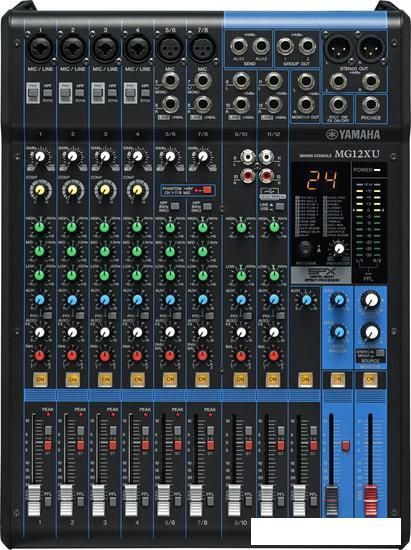Click the red RCA input jack for channel 12
The width and height of the screenshot is (411, 550).
[x=267, y=175]
